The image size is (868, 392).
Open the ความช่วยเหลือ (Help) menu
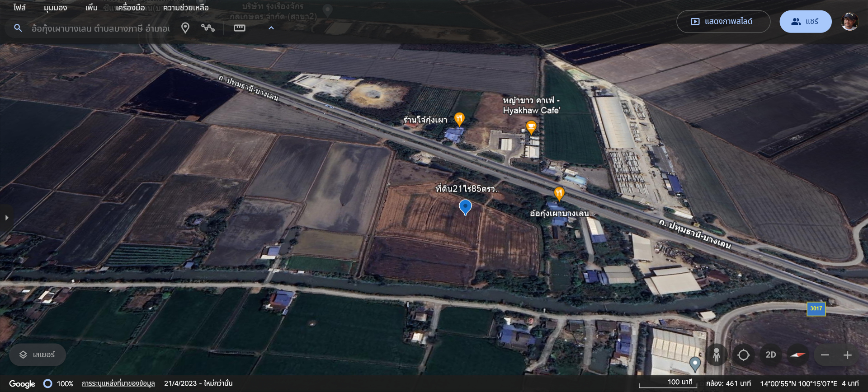pyautogui.click(x=186, y=8)
